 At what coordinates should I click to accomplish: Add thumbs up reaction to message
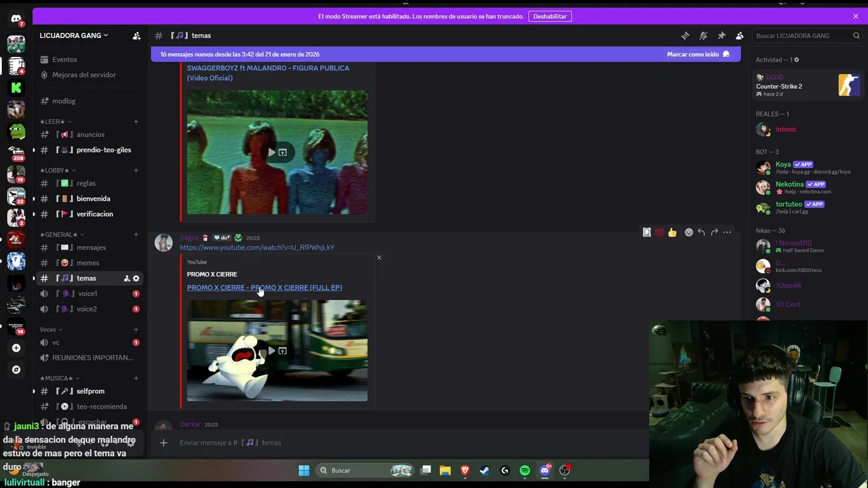coord(672,232)
